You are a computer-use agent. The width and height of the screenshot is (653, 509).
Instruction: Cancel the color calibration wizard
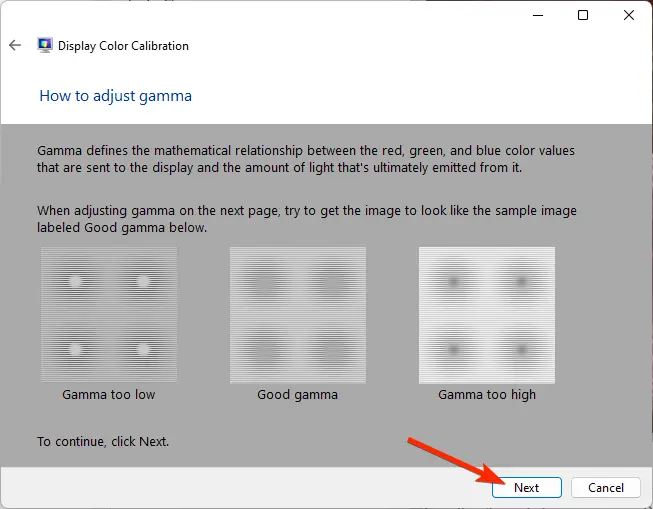pyautogui.click(x=606, y=487)
